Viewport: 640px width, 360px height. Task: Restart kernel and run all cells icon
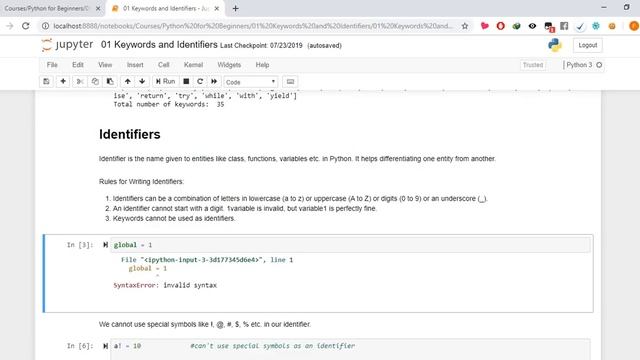[214, 82]
